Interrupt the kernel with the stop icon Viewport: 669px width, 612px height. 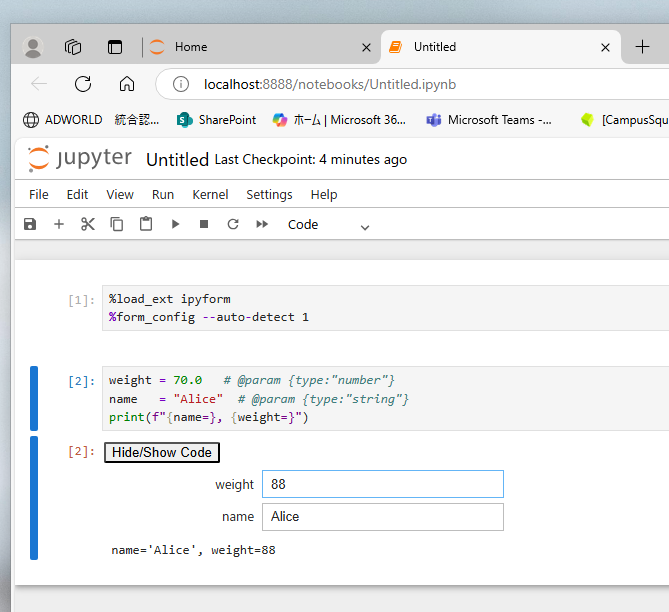(x=204, y=224)
